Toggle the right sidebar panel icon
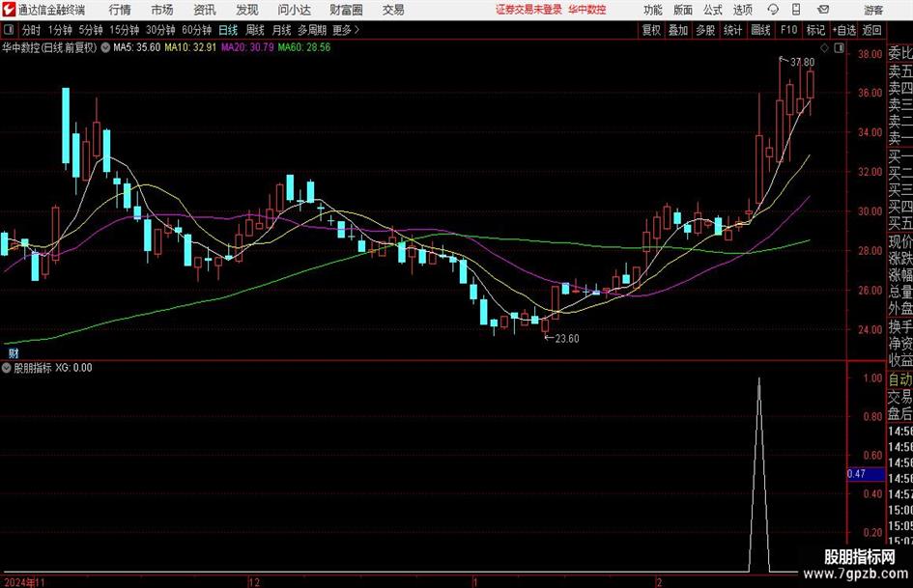Viewport: 913px width, 588px height. [x=839, y=47]
